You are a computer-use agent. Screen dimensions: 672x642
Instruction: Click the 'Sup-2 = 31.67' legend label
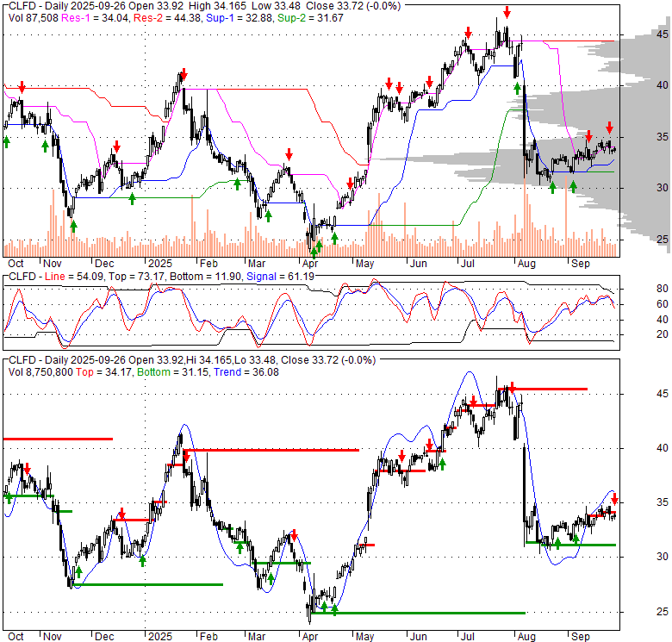tap(310, 17)
